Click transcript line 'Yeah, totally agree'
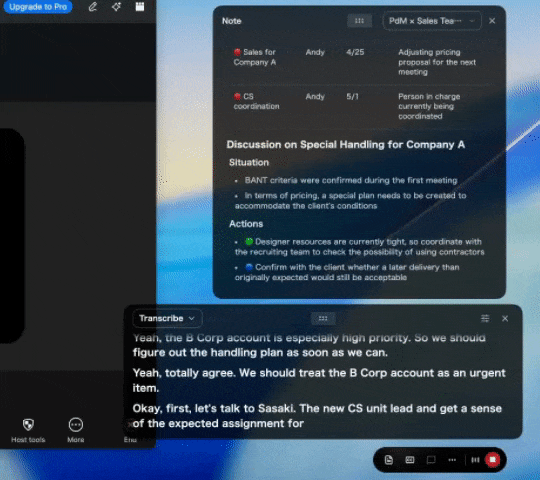The width and height of the screenshot is (540, 480). pos(319,380)
